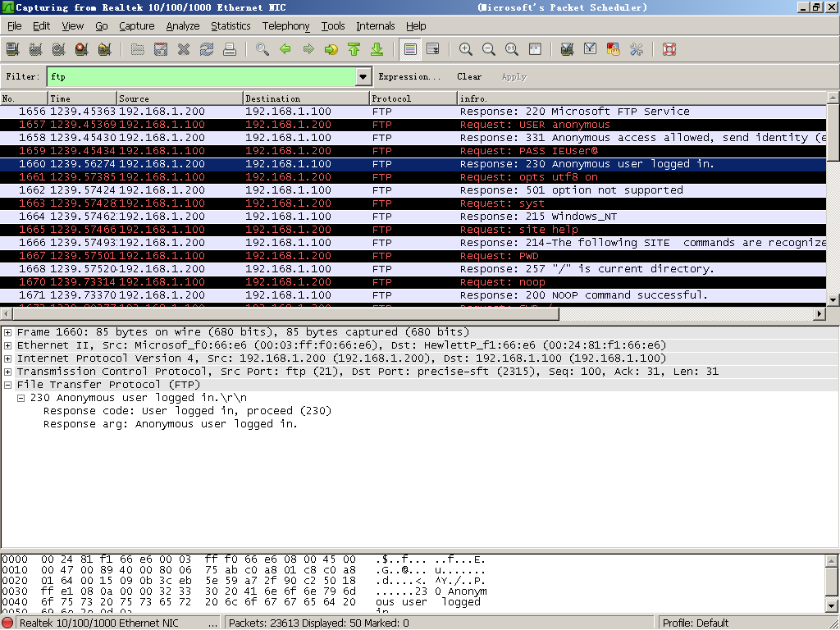840x630 pixels.
Task: Open the list of capture interfaces
Action: tap(13, 49)
